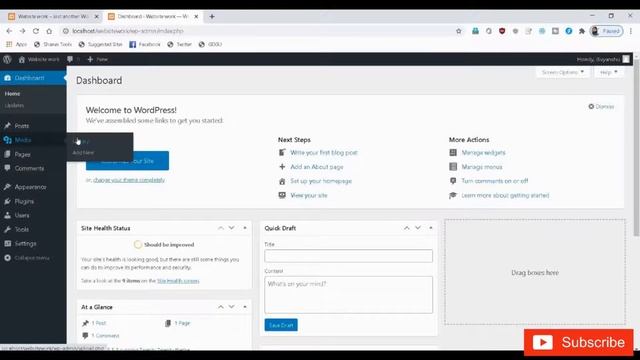Click Howdy user account menu
640x360 pixels.
pyautogui.click(x=603, y=59)
